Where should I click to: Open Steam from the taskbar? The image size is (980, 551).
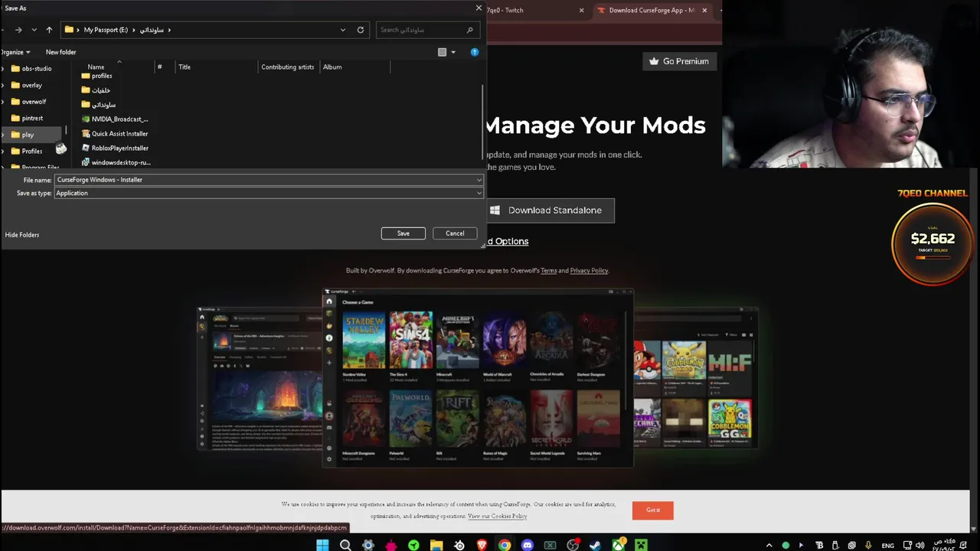pos(595,545)
